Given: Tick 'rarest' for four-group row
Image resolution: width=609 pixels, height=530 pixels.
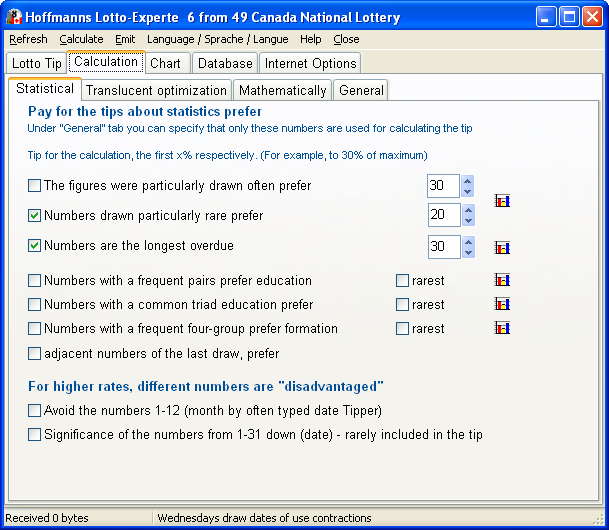Looking at the screenshot, I should point(402,328).
